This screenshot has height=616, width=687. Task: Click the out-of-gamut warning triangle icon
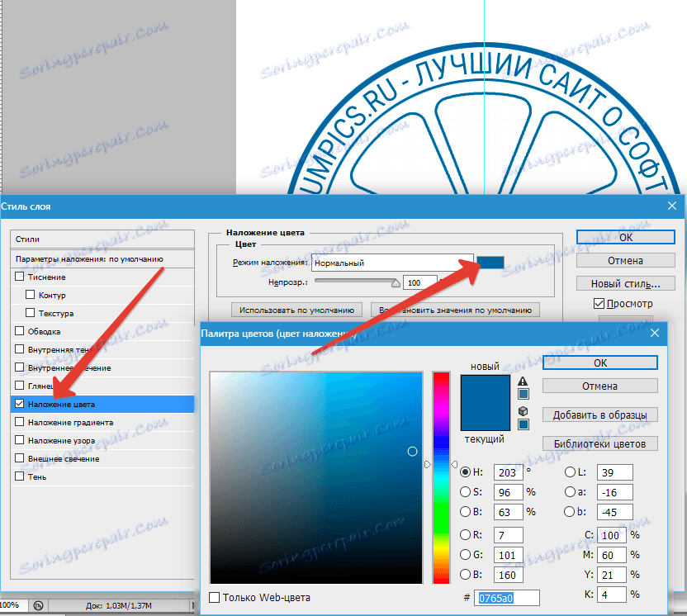(523, 381)
